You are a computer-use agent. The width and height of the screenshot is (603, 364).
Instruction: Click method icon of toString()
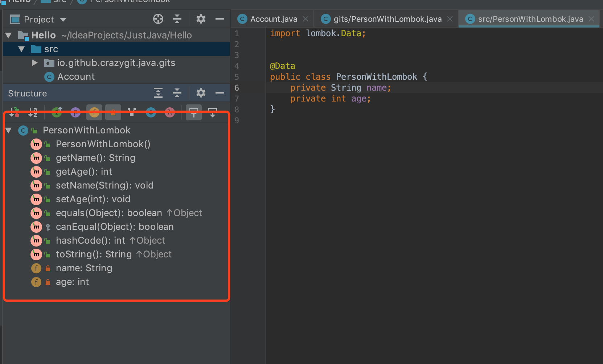(x=36, y=255)
